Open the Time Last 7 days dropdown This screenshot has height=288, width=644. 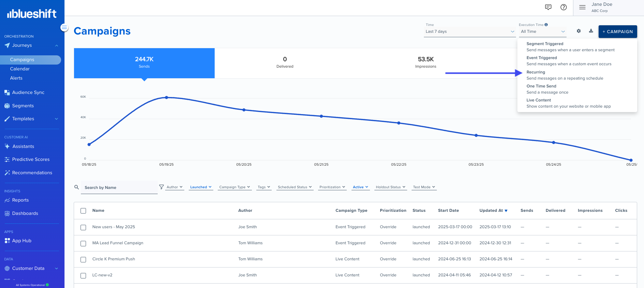470,31
